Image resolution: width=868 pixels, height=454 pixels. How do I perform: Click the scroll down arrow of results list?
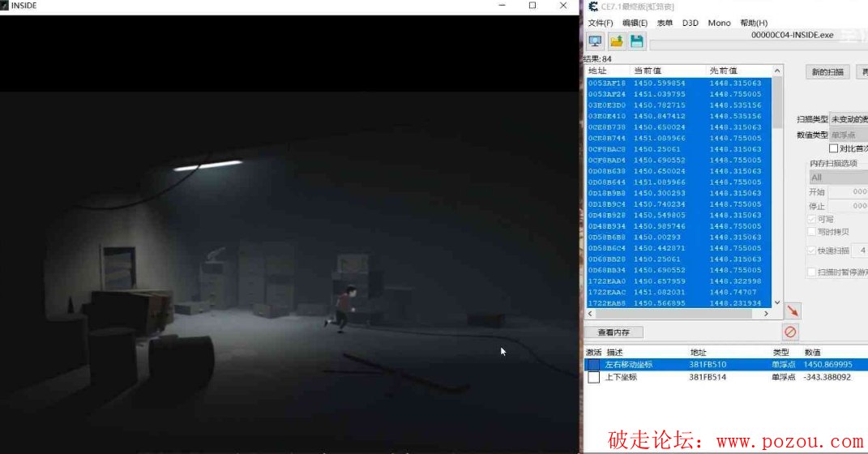pos(777,302)
